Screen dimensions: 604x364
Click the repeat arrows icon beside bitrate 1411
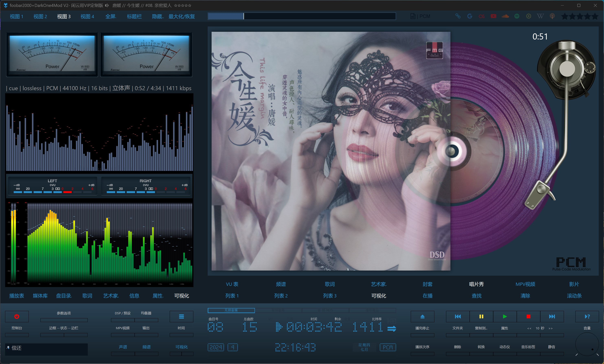392,328
